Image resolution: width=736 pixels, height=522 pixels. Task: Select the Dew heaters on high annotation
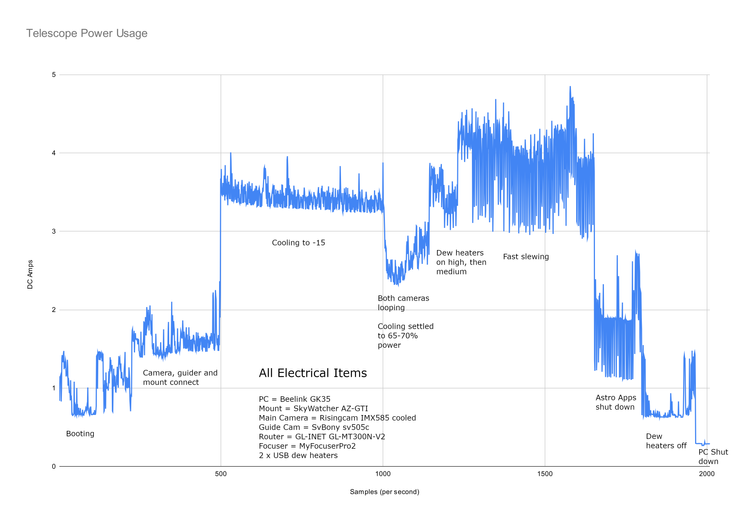point(461,262)
